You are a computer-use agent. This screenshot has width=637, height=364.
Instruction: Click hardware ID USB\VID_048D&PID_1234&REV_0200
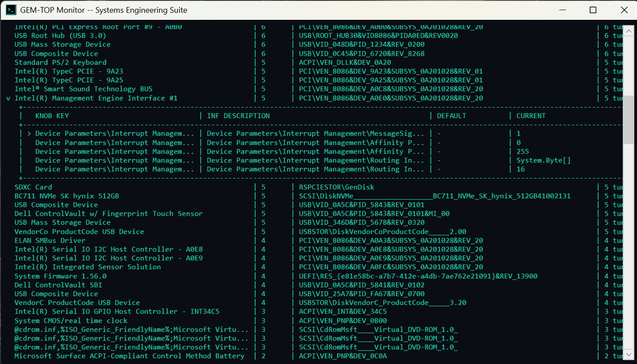coord(362,44)
